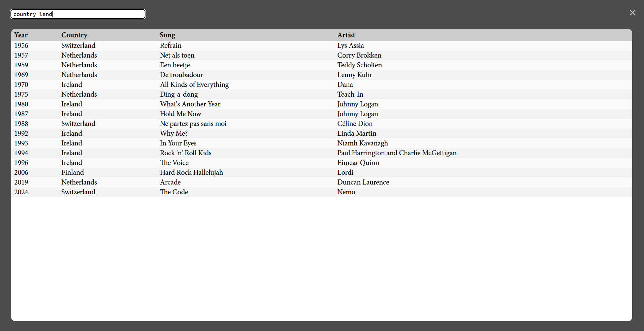Click artist Céline Dion
This screenshot has height=331, width=644.
[355, 124]
